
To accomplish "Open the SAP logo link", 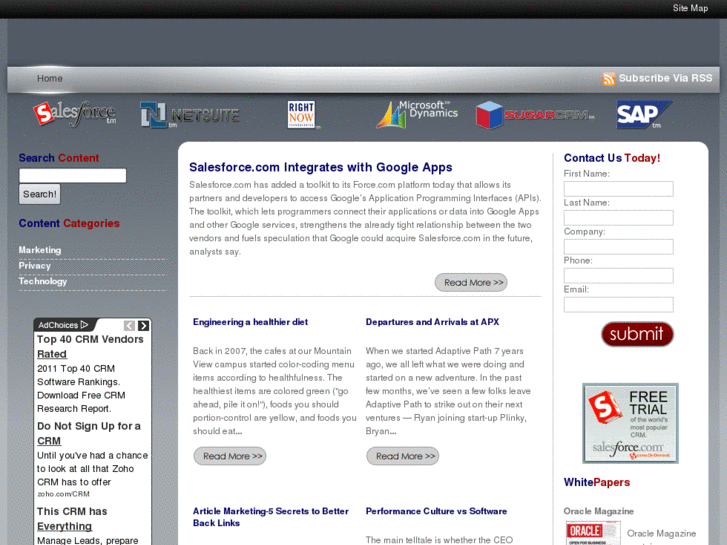I will coord(644,114).
